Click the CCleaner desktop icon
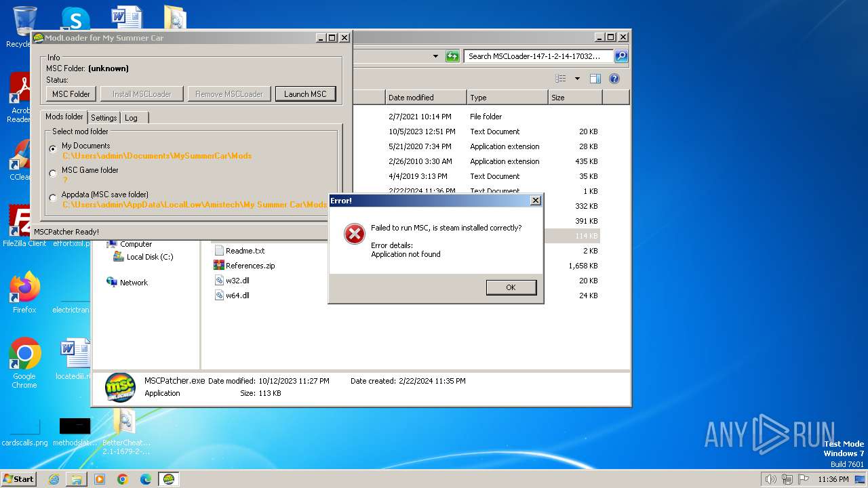The width and height of the screenshot is (868, 488). coord(21,161)
